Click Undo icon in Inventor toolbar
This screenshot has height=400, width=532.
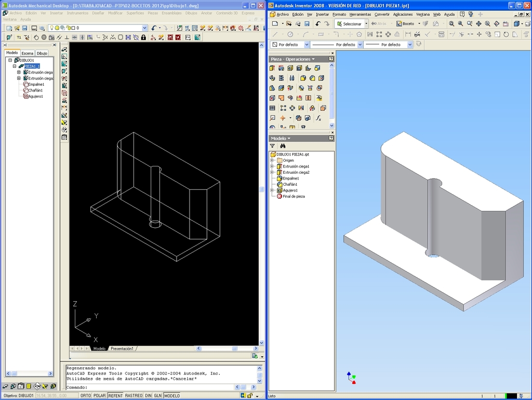click(x=317, y=24)
